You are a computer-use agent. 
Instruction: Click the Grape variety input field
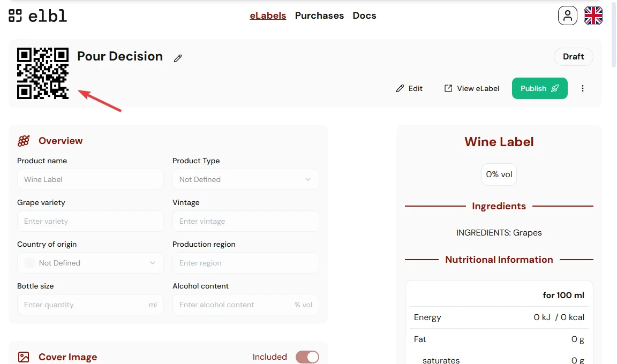[x=90, y=221]
